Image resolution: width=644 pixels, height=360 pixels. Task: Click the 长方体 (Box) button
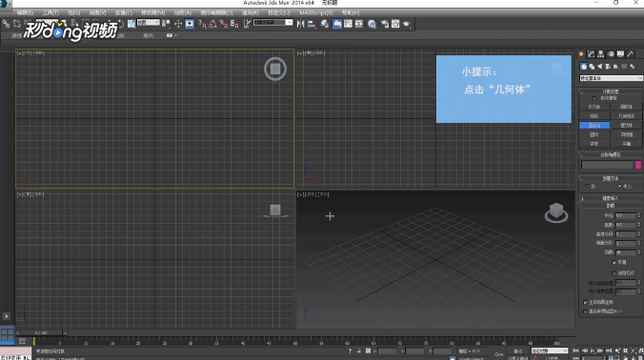click(x=594, y=107)
